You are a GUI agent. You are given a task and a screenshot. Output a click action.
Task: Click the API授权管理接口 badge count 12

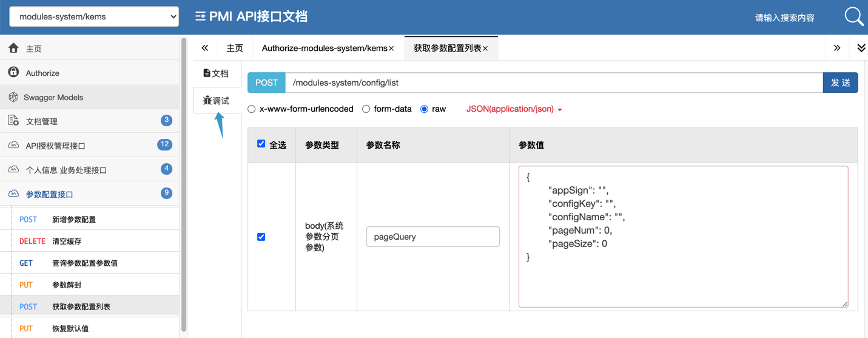click(164, 144)
